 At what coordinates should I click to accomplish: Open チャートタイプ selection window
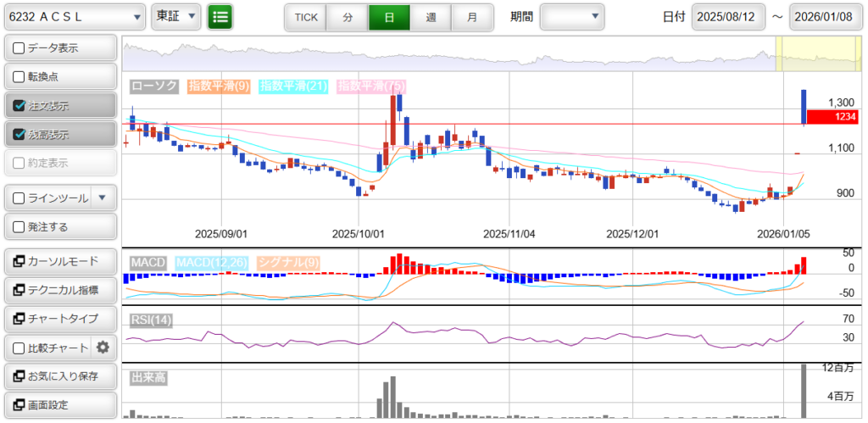[60, 319]
